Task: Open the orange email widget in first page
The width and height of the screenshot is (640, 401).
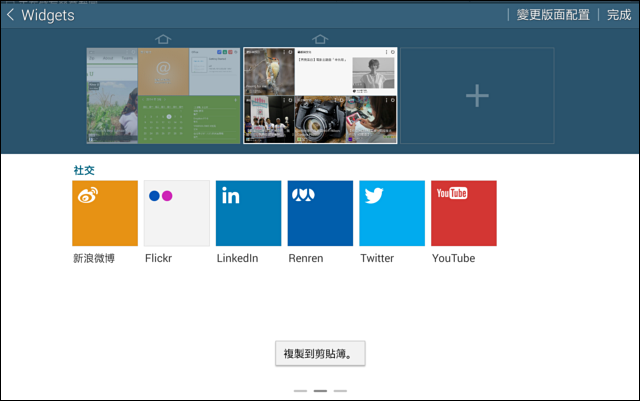Action: coord(163,71)
